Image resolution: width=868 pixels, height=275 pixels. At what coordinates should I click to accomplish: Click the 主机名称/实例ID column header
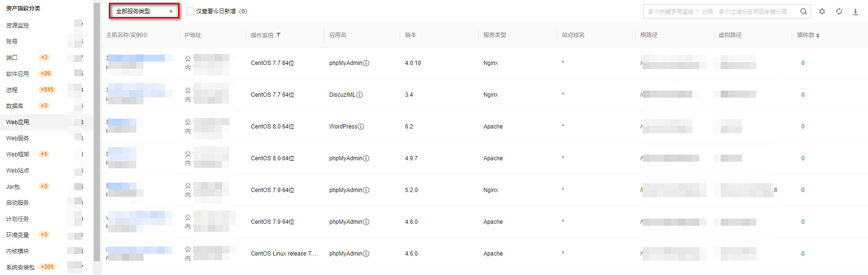127,35
